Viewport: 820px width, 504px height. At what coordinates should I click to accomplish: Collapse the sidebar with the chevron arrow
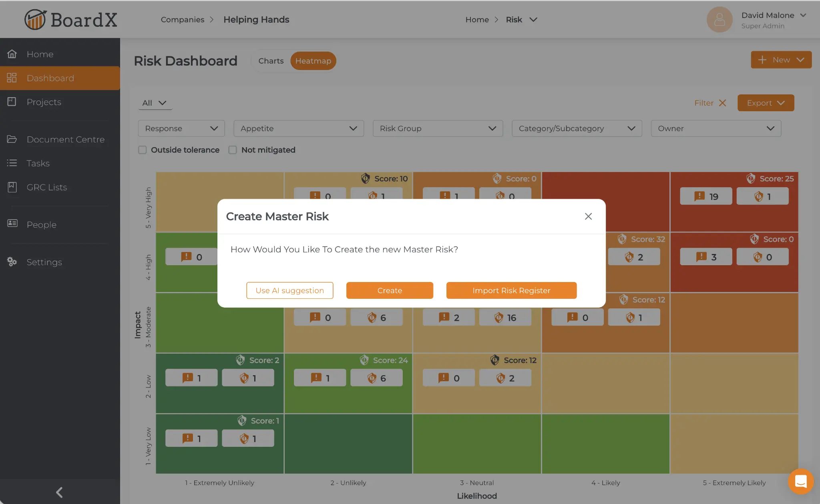click(59, 492)
